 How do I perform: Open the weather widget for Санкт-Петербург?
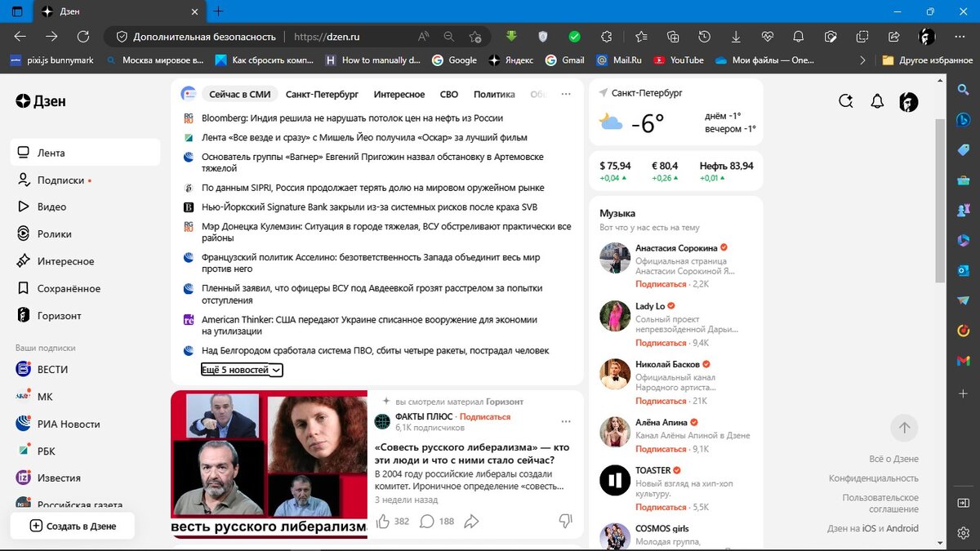click(x=676, y=112)
